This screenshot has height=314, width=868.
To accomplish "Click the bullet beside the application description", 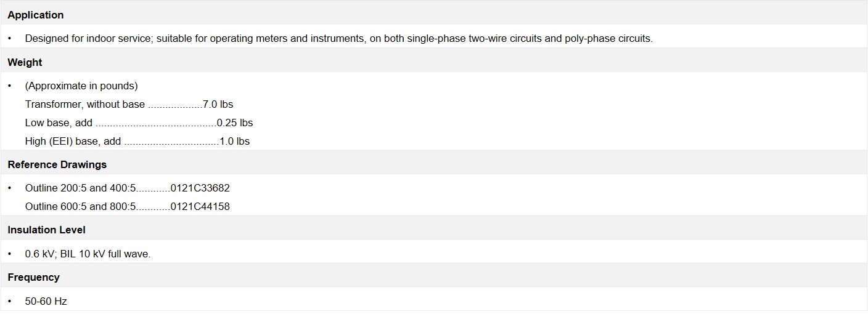I will point(10,38).
